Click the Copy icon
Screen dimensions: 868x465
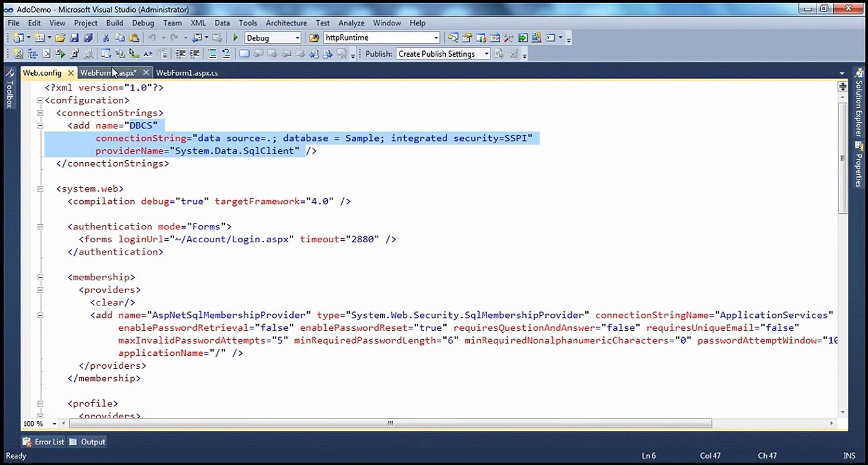pyautogui.click(x=119, y=38)
